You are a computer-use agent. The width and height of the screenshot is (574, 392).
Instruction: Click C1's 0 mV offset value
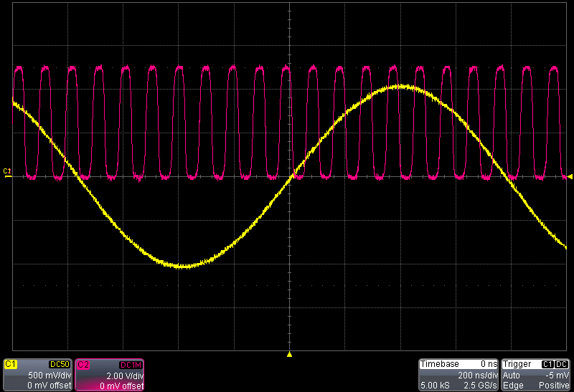coord(49,386)
